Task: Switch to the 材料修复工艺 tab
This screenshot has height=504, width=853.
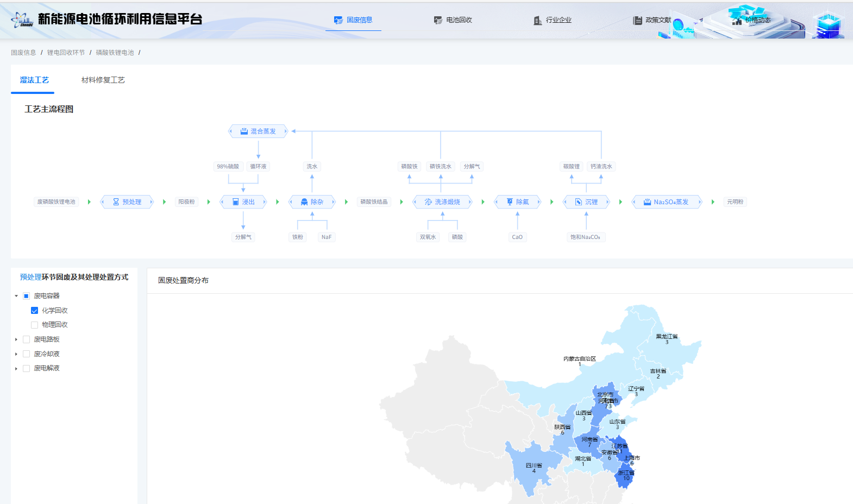Action: coord(103,80)
